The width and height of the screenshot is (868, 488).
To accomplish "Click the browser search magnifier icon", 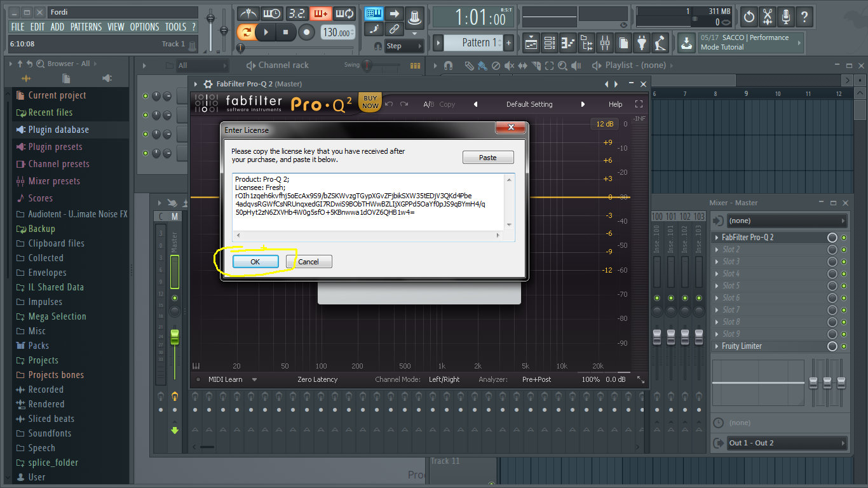I will click(40, 64).
